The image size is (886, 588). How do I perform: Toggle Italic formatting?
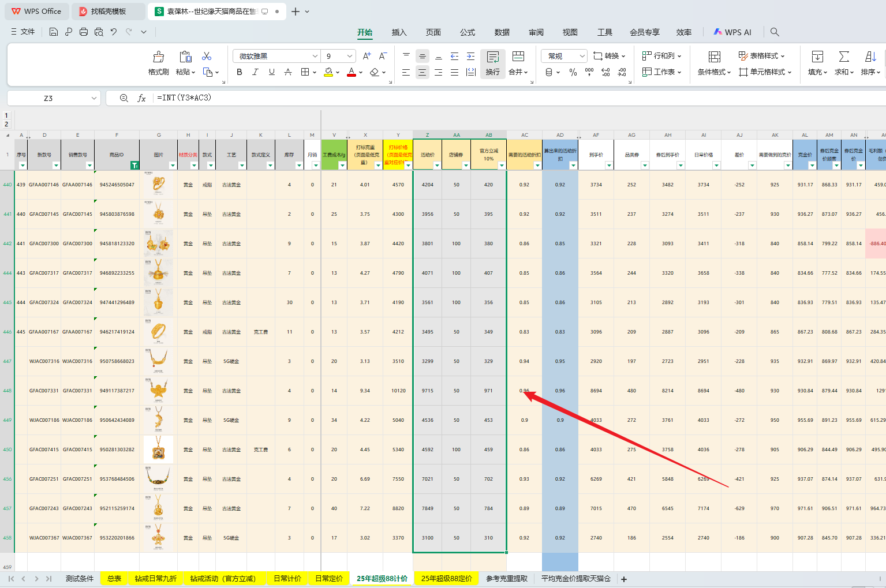pyautogui.click(x=255, y=72)
